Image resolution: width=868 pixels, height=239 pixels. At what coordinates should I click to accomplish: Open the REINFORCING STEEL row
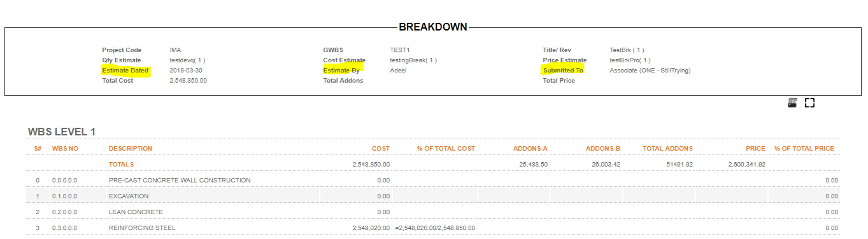[433, 228]
